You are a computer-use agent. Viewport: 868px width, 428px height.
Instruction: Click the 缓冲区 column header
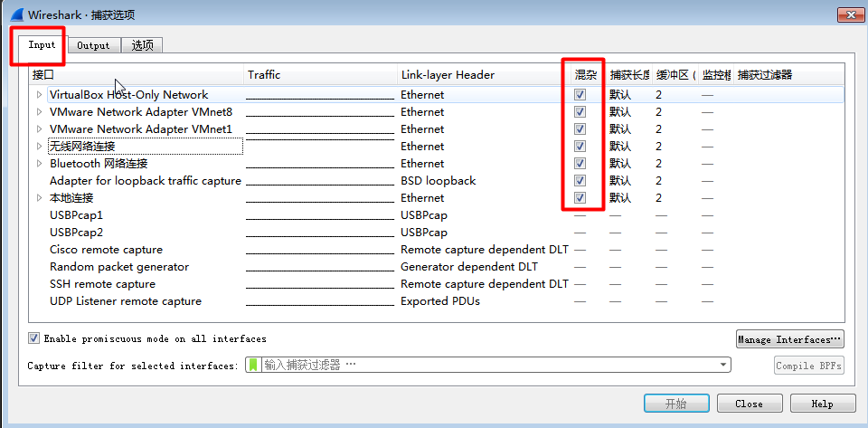pos(675,75)
